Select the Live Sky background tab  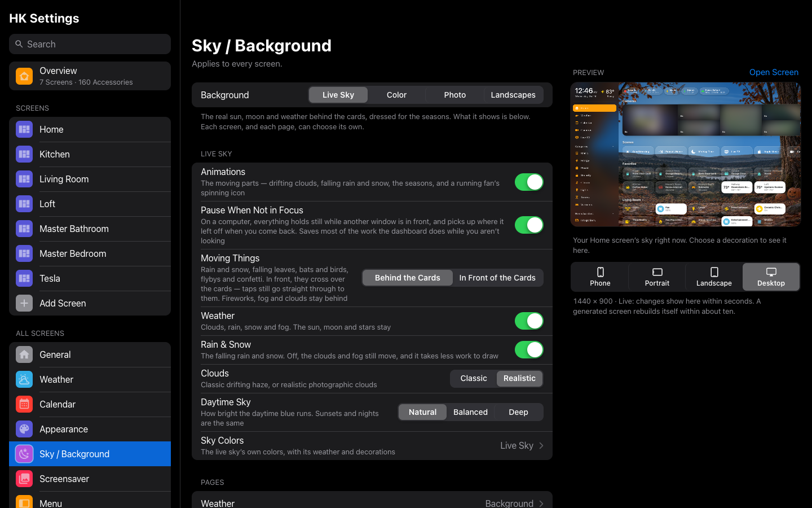[x=338, y=95]
